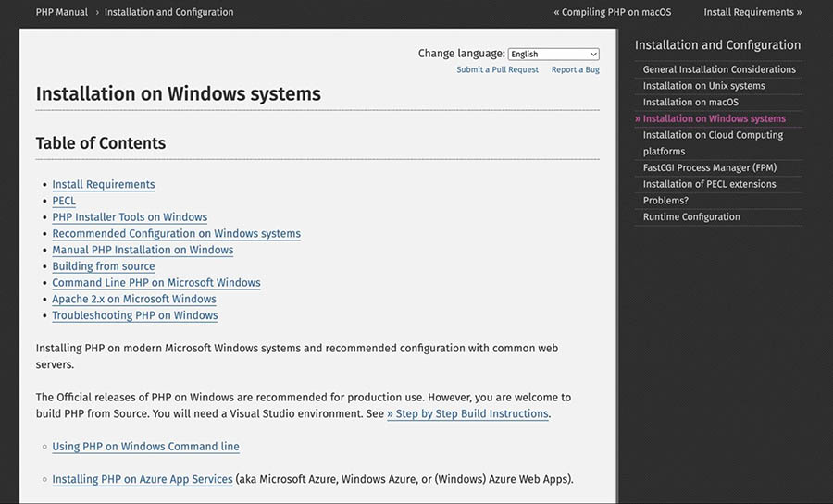Open Manual PHP Installation on Windows
Screen dimensions: 833x504
(x=143, y=250)
